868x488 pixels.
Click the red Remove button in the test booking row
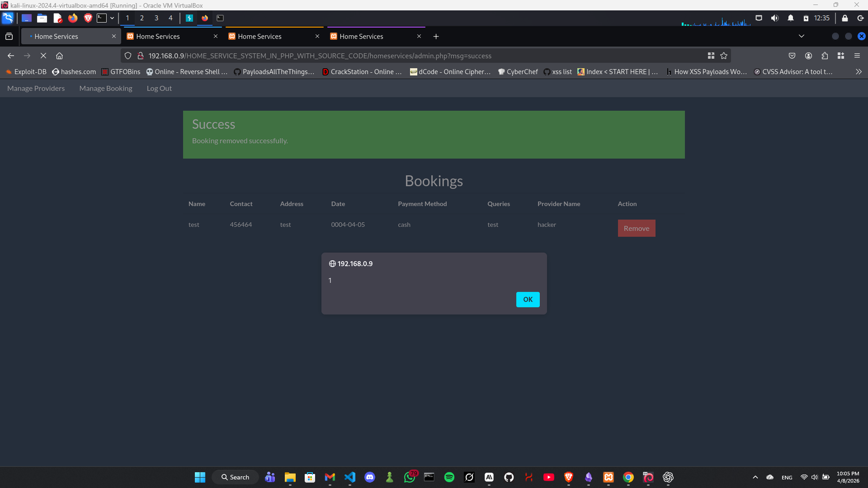636,228
